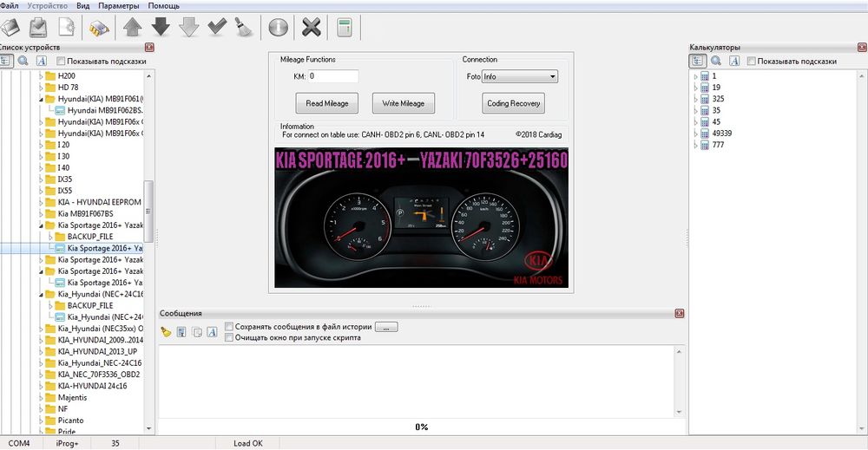Screen dimensions: 868x450
Task: Expand the HD 78 folder
Action: (41, 88)
